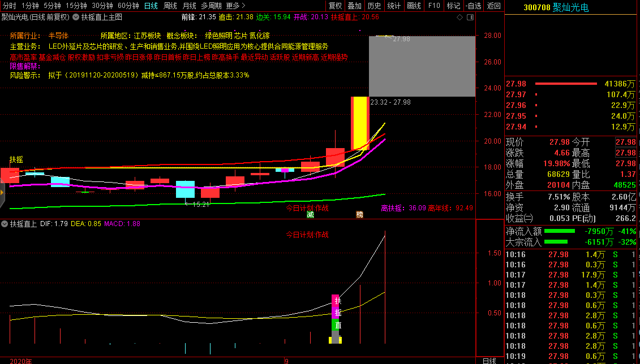640x364 pixels.
Task: Click the 15.21 low price label
Action: (200, 204)
